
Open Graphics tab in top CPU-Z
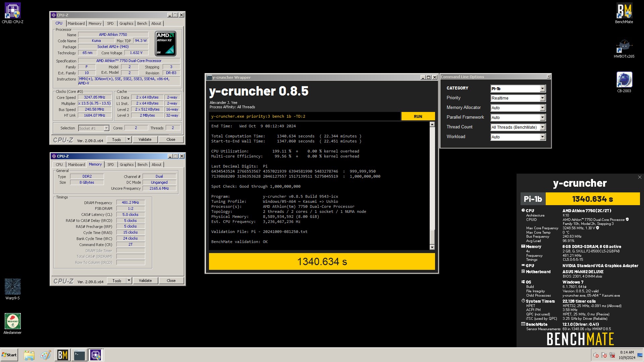click(126, 23)
